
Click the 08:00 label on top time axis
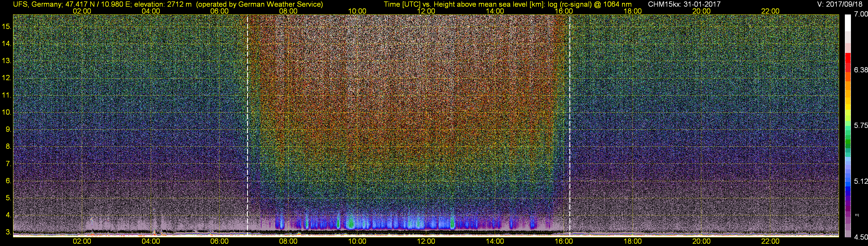tap(288, 11)
